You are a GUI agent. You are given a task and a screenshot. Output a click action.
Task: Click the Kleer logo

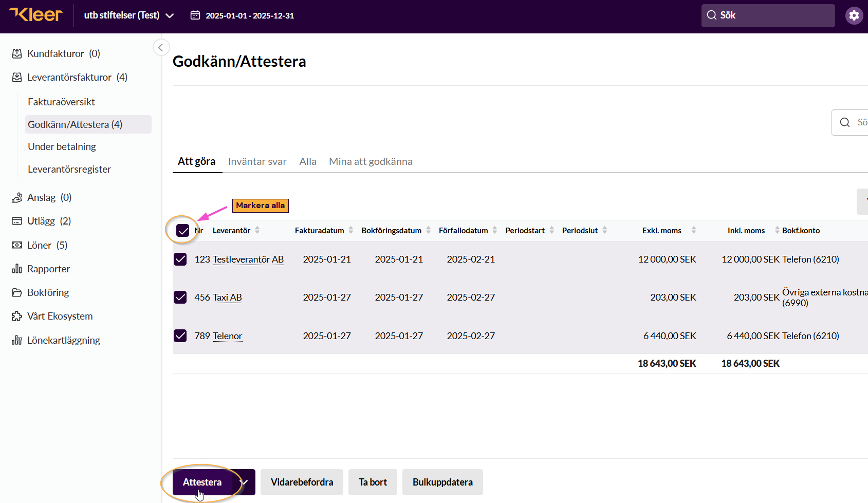click(36, 14)
